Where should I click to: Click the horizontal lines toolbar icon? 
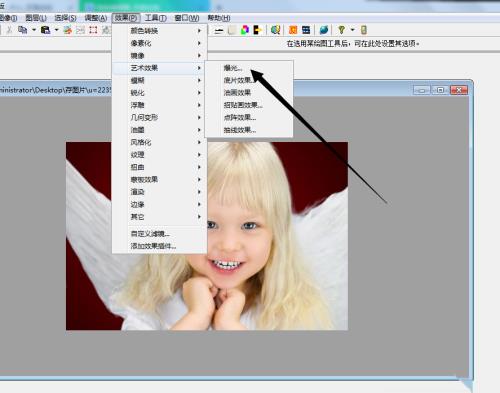coord(219,30)
